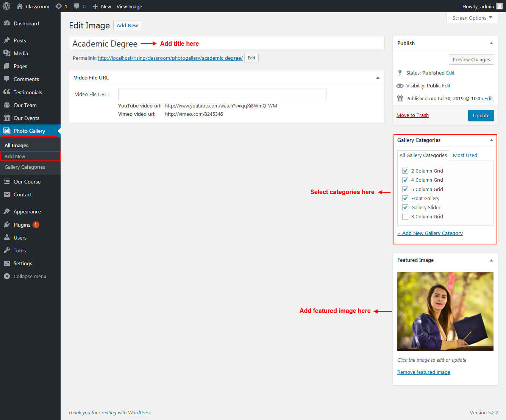Screen dimensions: 506x420
Task: Click the Tools wrench icon in sidebar
Action: pyautogui.click(x=7, y=250)
